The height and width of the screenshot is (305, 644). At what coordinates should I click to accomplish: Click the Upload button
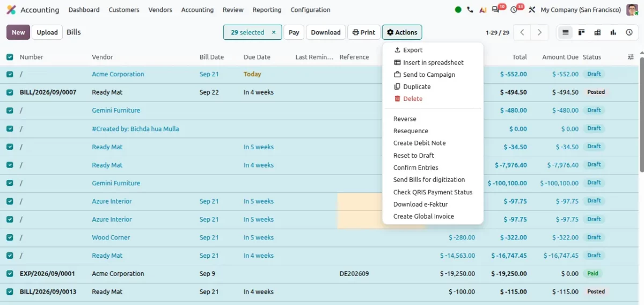pyautogui.click(x=47, y=32)
